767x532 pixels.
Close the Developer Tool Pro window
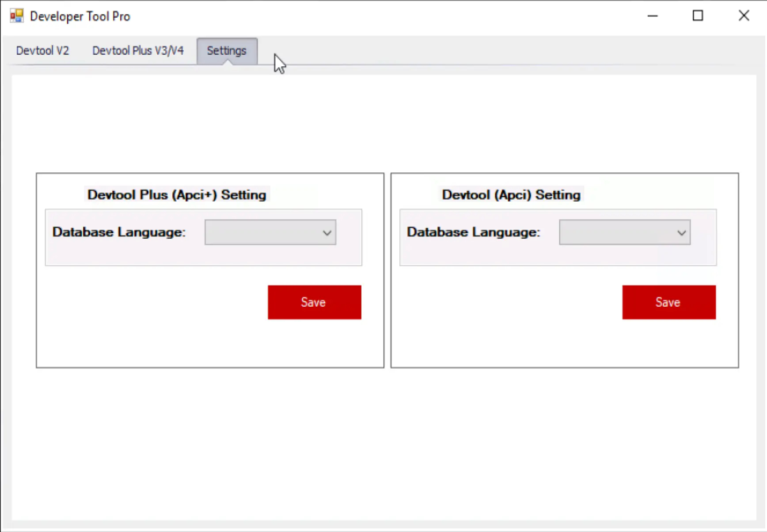tap(744, 16)
